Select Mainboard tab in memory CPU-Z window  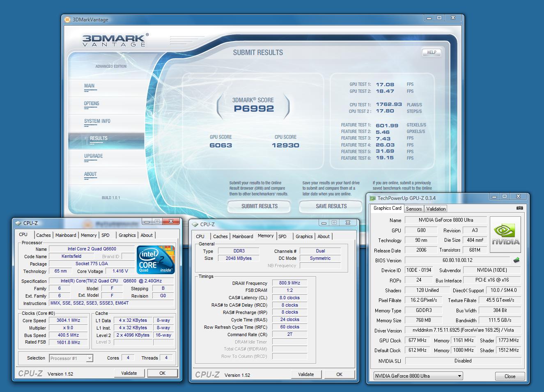pyautogui.click(x=243, y=236)
